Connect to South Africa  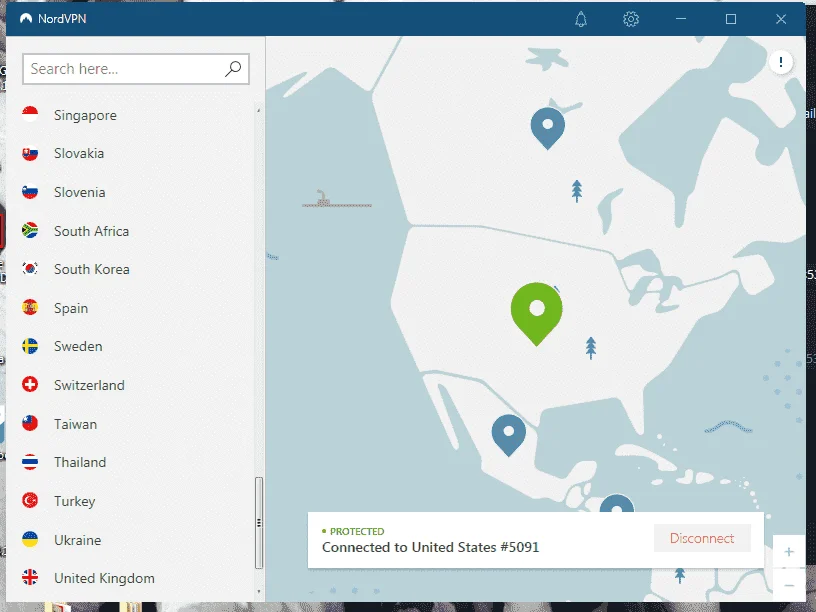pos(92,231)
